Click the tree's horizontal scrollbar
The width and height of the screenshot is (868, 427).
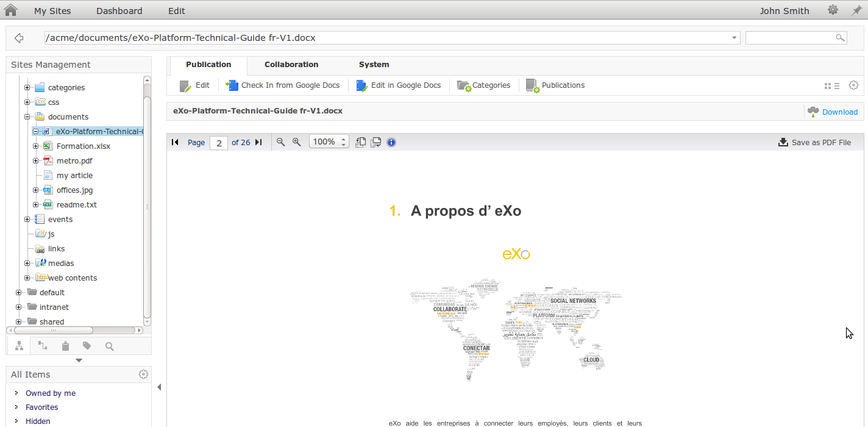pos(74,330)
